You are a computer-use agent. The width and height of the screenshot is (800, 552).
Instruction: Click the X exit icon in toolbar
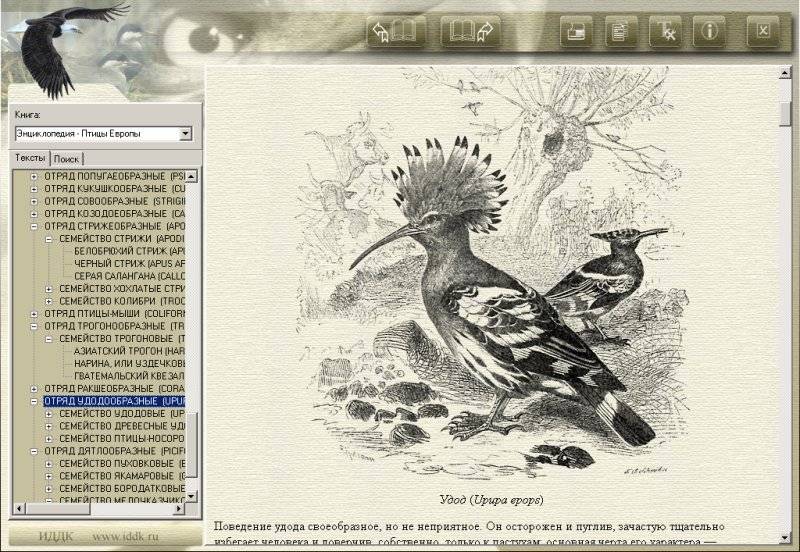(763, 31)
